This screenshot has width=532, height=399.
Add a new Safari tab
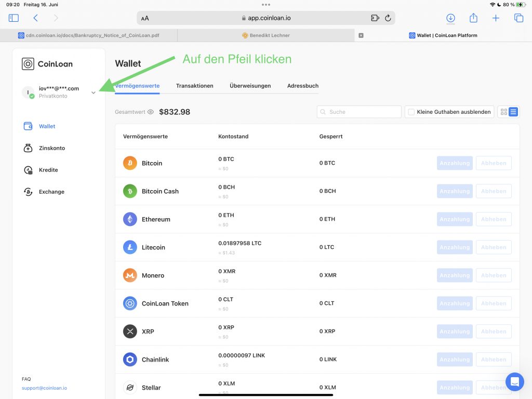coord(496,18)
